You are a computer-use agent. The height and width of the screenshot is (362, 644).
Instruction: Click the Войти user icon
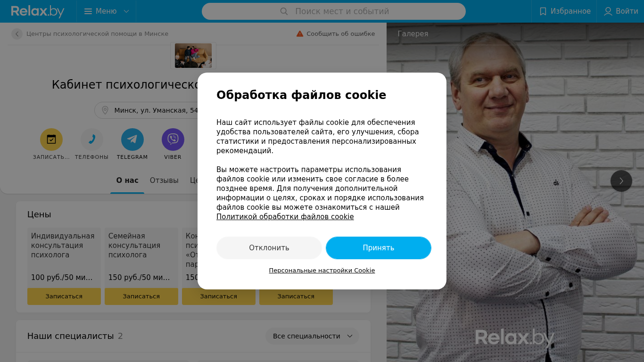(x=608, y=11)
